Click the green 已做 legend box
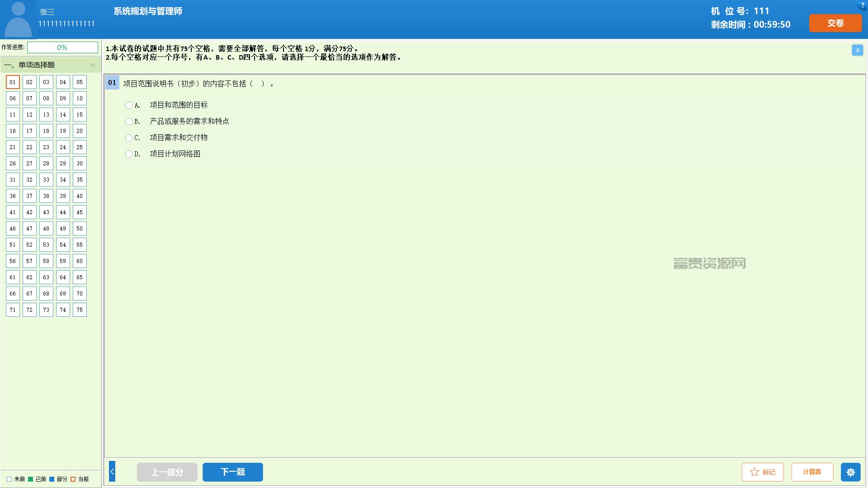The height and width of the screenshot is (488, 868). [x=30, y=479]
